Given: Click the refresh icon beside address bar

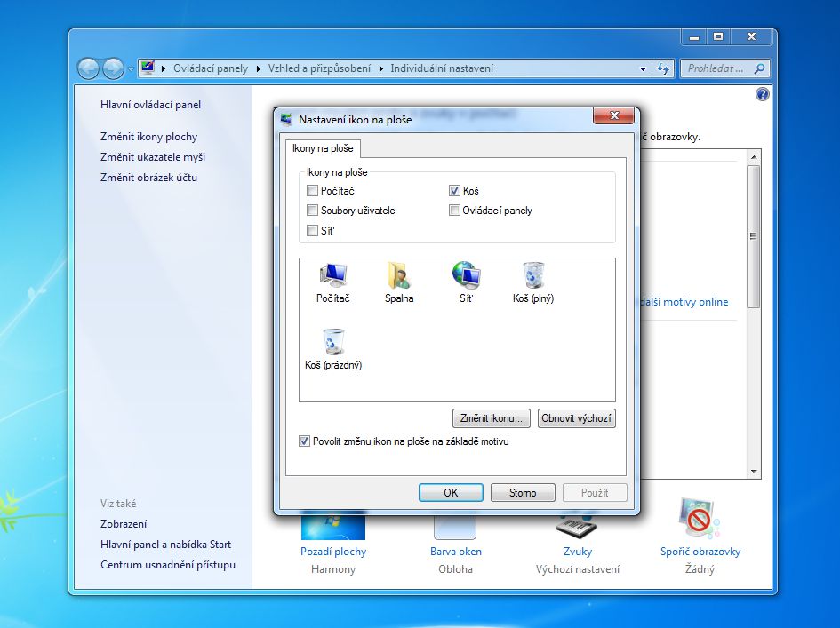Looking at the screenshot, I should coord(663,68).
